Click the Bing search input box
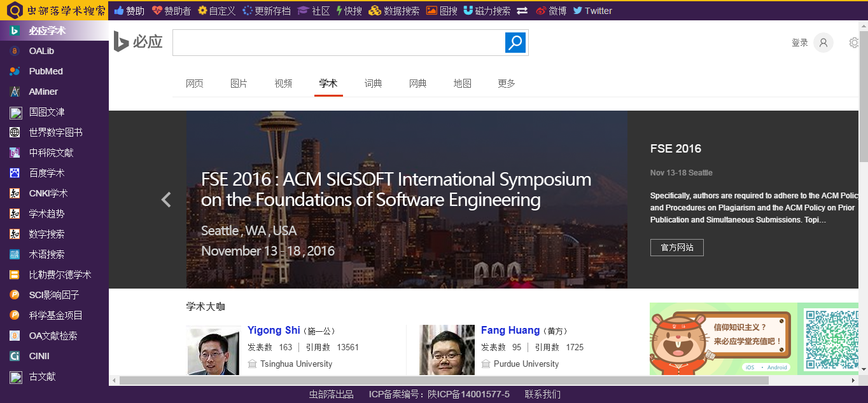The image size is (868, 403). point(339,43)
